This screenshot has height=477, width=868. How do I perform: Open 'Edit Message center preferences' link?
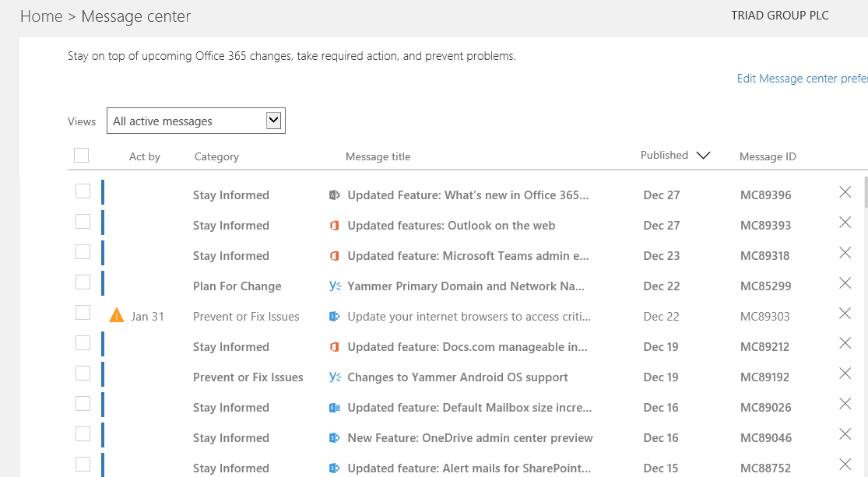pos(802,79)
